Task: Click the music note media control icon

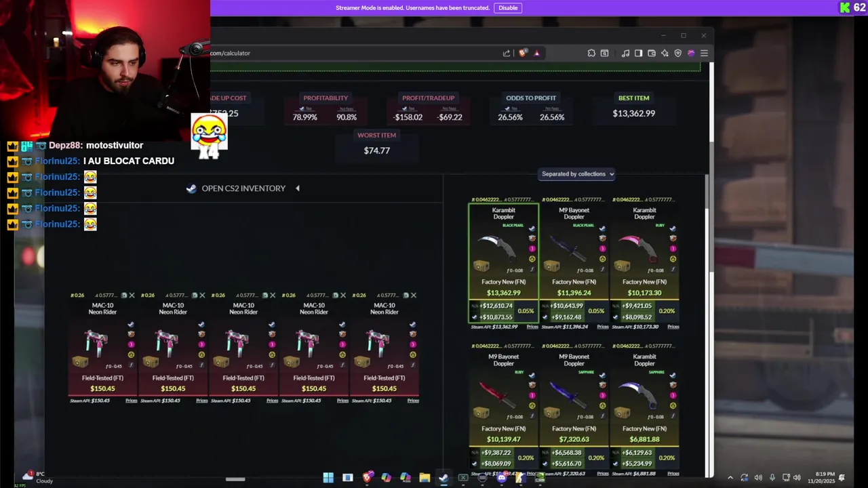Action: tap(625, 53)
